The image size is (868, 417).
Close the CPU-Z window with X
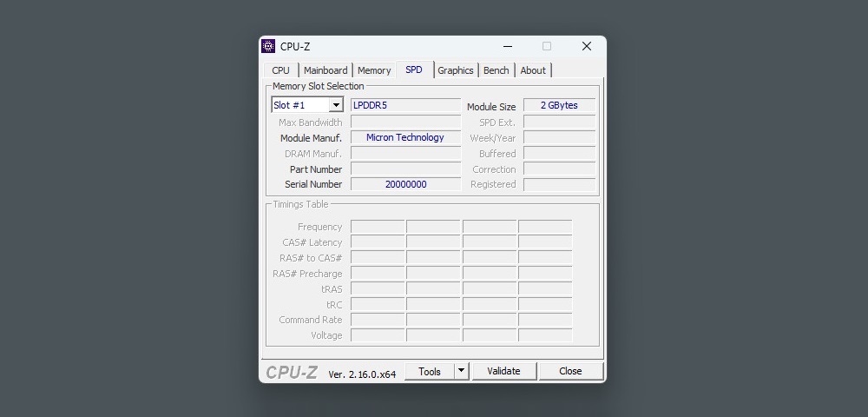pos(587,47)
